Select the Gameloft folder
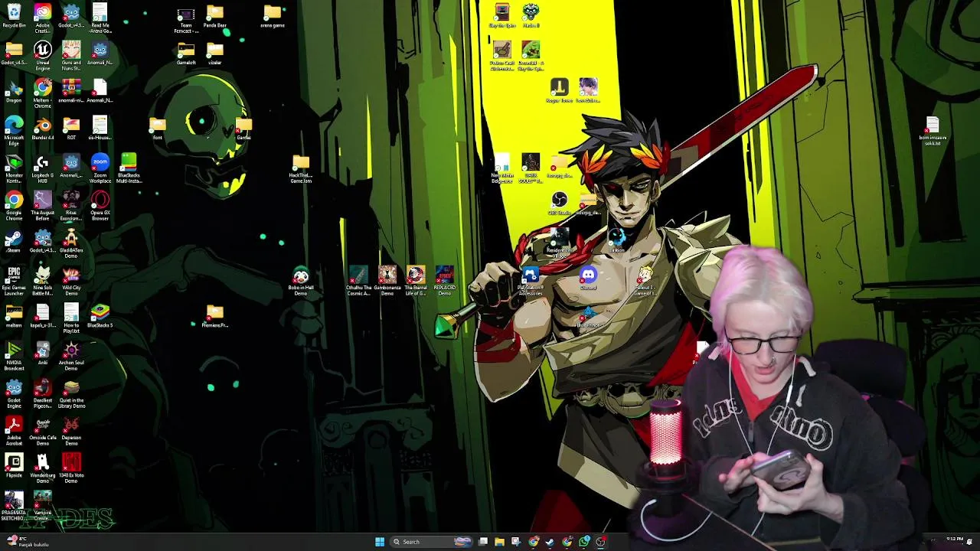Screen dimensions: 980x551 pos(186,54)
